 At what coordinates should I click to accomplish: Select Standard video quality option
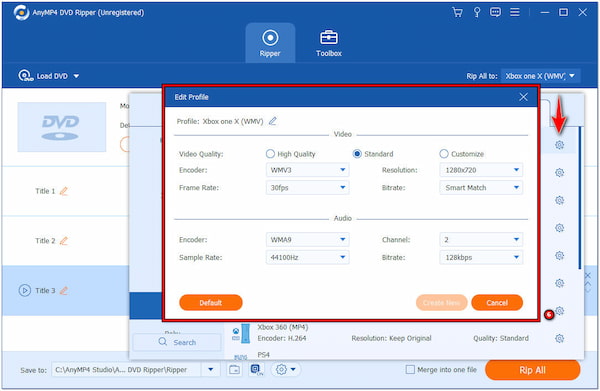pos(373,154)
